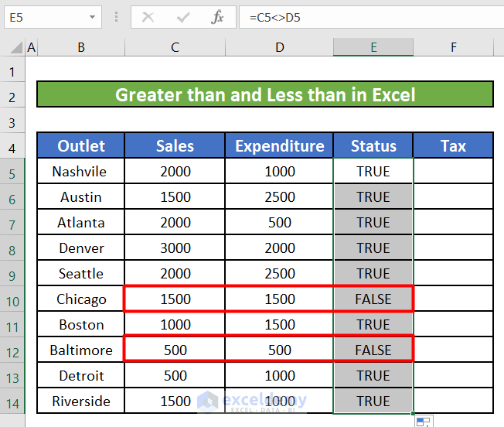504x427 pixels.
Task: Click the formula bar containing =C5<>D5
Action: (x=371, y=17)
